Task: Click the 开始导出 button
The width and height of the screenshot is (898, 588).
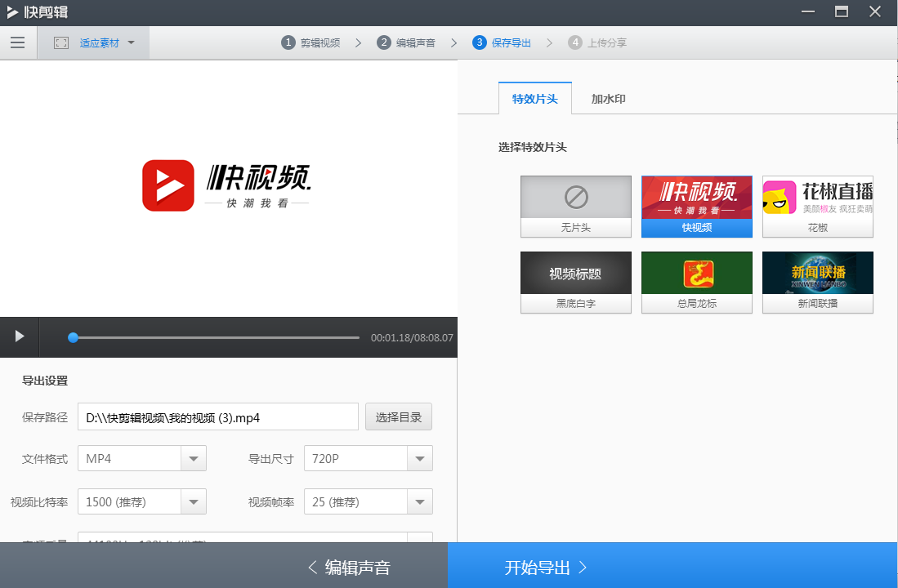Action: (672, 566)
